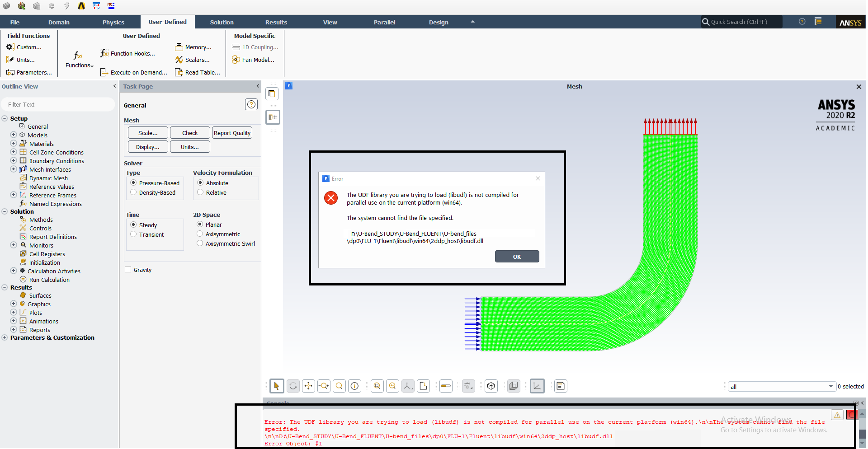Switch to the Physics ribbon tab
This screenshot has height=449, width=868.
coord(113,22)
